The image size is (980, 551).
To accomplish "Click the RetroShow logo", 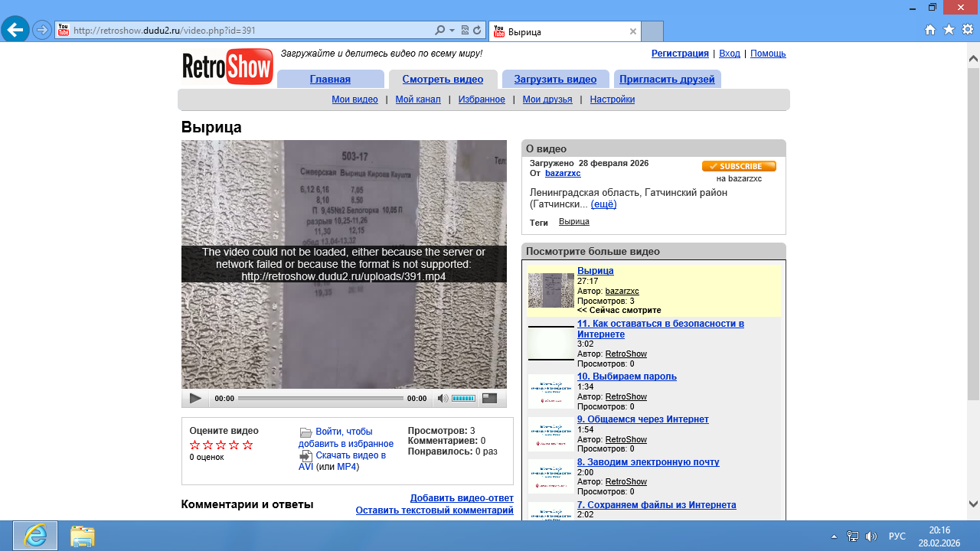I will coord(227,67).
